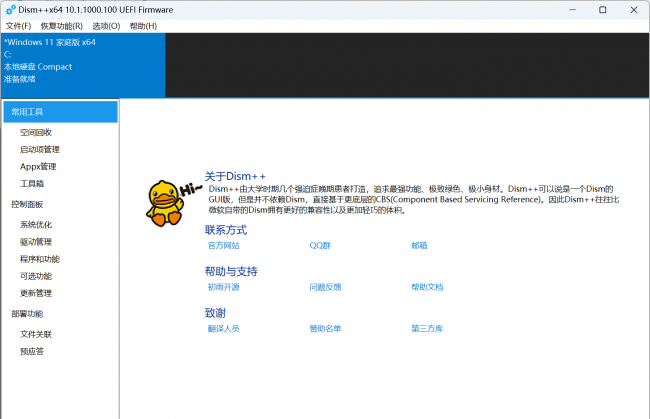This screenshot has height=419, width=650.
Task: Open 系统优化 in the sidebar
Action: (x=36, y=225)
